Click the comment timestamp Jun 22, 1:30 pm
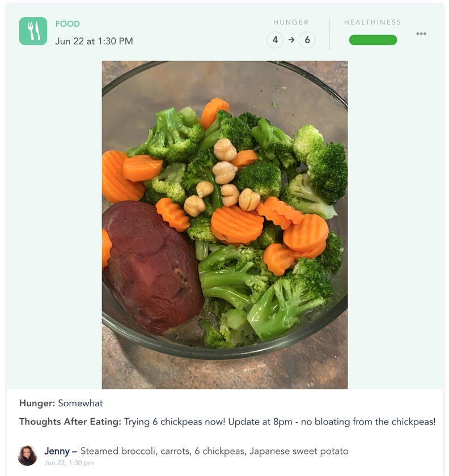 [x=69, y=463]
